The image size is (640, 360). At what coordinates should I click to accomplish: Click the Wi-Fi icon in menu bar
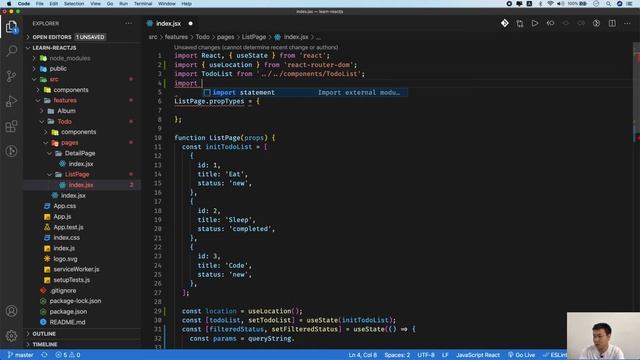pos(550,4)
